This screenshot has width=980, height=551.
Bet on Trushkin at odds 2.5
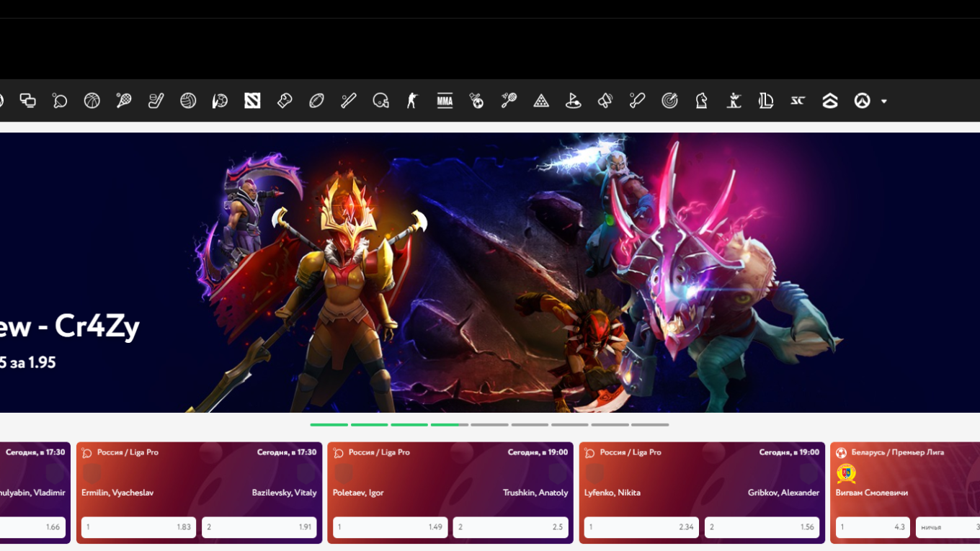pos(511,527)
